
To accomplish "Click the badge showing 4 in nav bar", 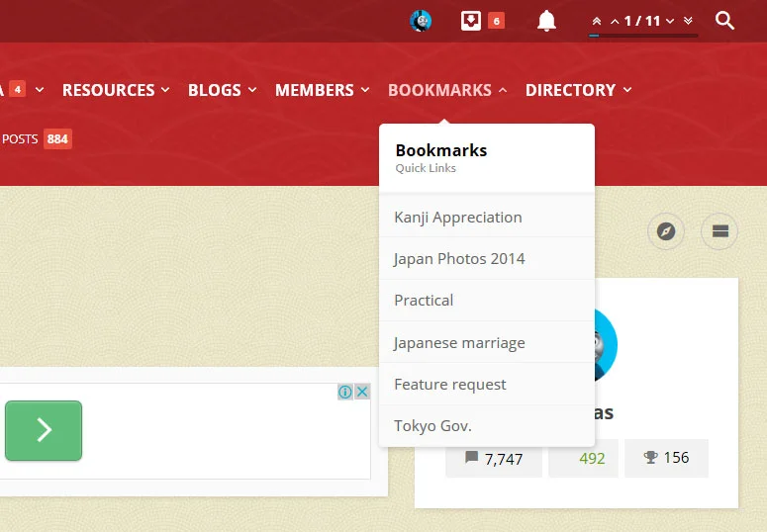I will (x=17, y=89).
